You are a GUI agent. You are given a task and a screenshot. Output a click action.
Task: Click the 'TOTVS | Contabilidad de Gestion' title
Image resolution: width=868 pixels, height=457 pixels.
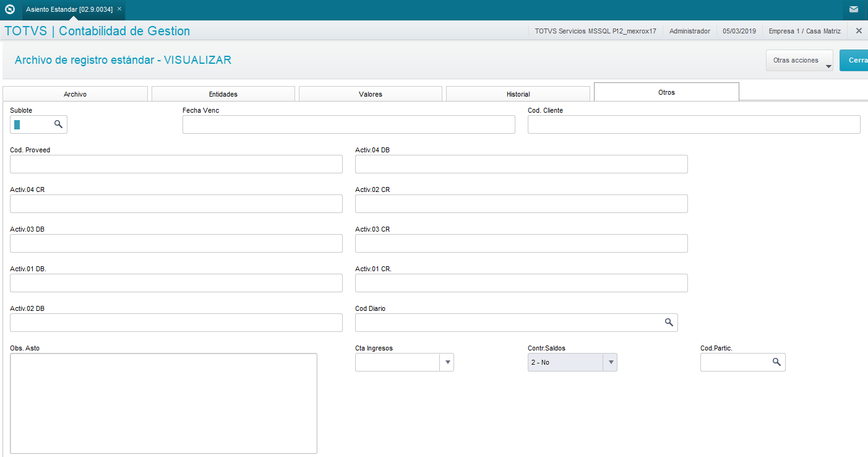pyautogui.click(x=97, y=31)
